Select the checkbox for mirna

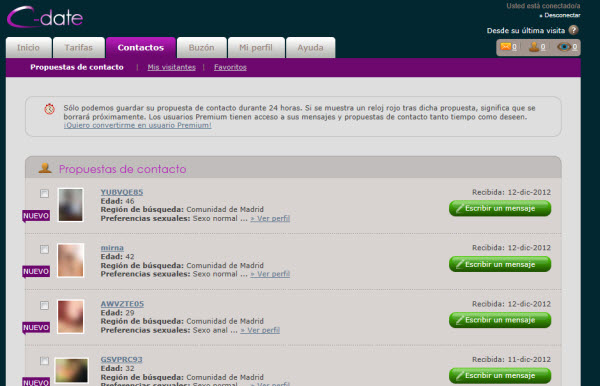44,249
